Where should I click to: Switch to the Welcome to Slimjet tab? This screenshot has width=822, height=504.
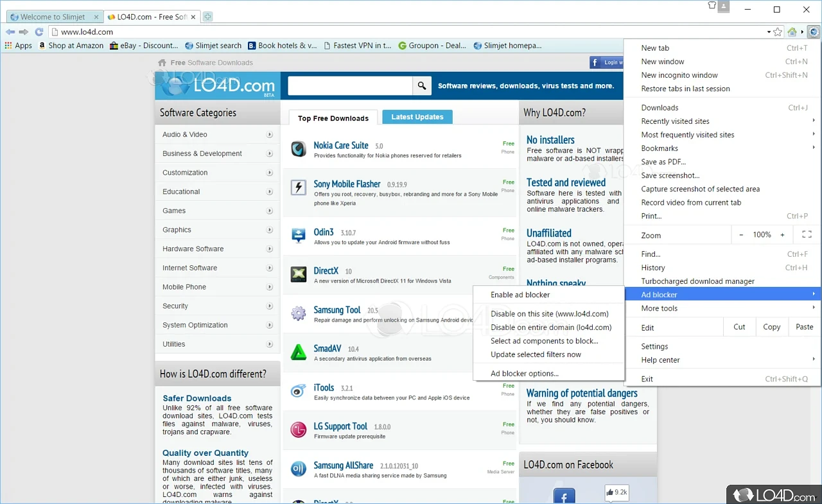click(x=53, y=17)
